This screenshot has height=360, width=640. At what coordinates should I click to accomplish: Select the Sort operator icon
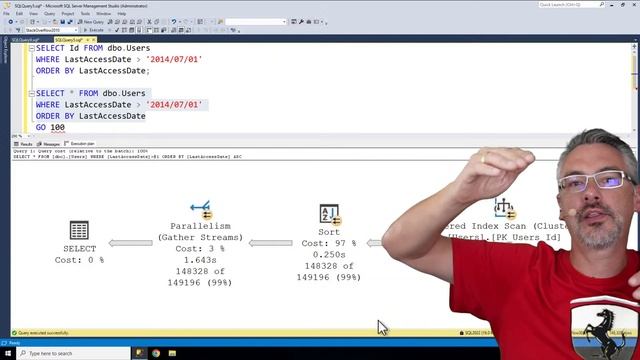(330, 215)
